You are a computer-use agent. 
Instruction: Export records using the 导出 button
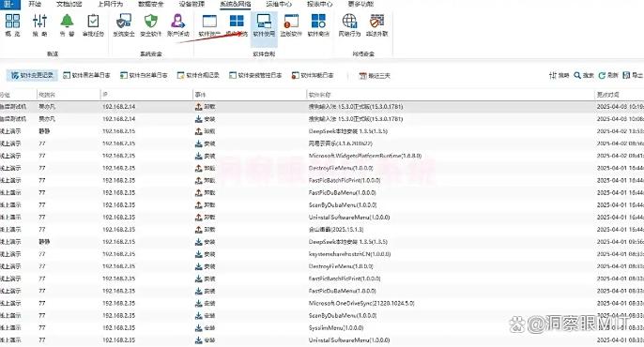point(633,75)
